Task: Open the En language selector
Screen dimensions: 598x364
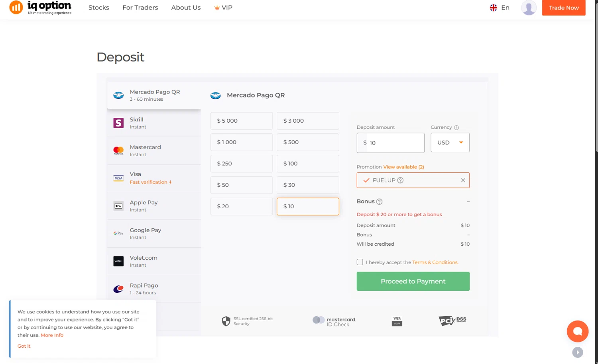Action: [500, 8]
